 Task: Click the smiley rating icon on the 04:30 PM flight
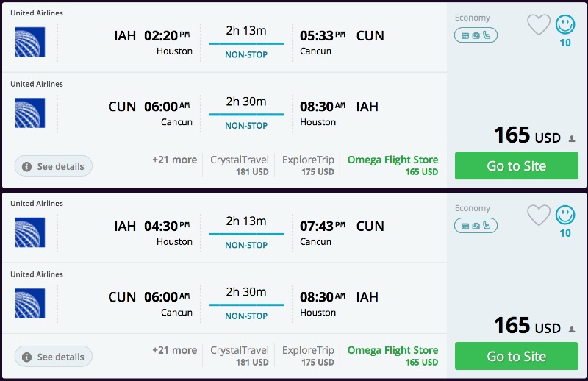pos(565,216)
